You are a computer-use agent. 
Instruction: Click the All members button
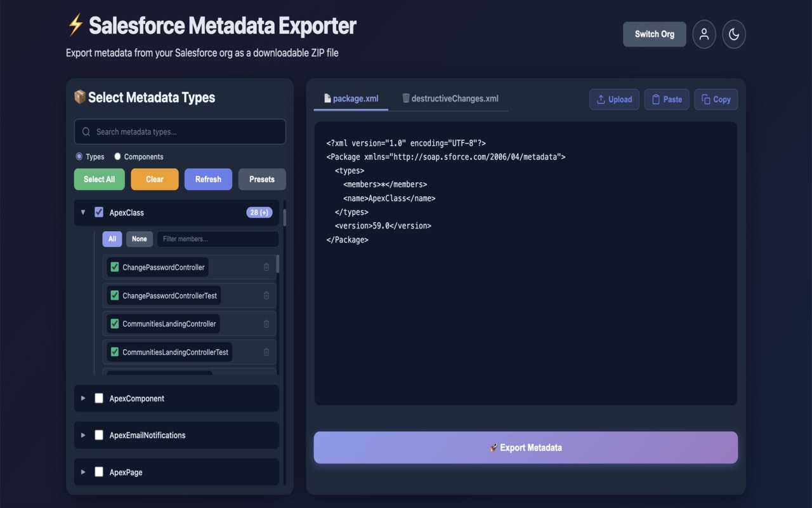pos(112,239)
